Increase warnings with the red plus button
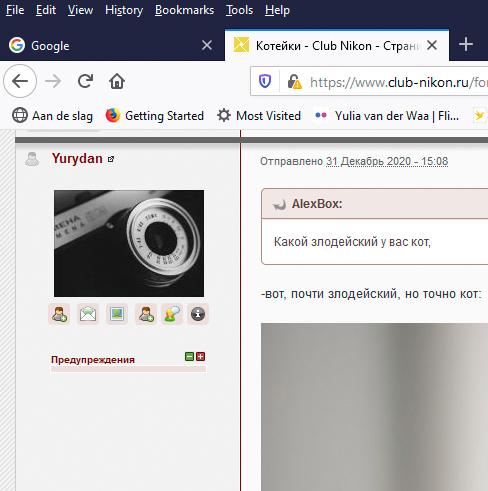488x491 pixels. pos(201,357)
